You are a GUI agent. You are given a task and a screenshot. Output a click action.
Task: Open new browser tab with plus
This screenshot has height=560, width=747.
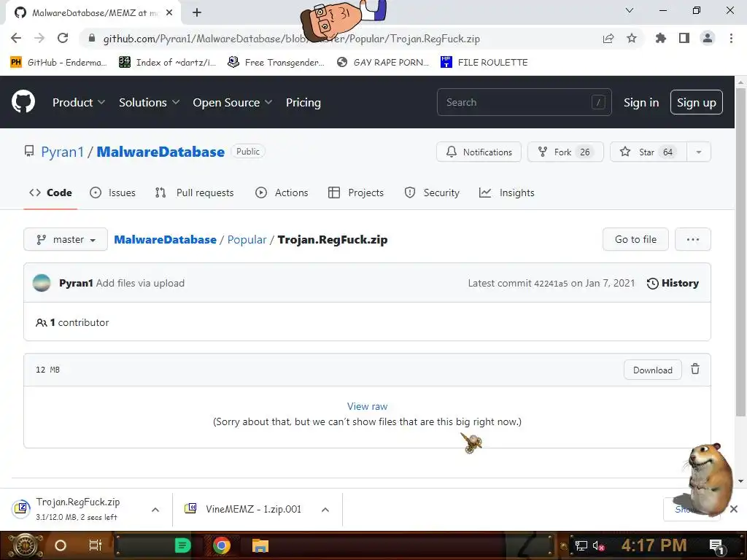(x=197, y=12)
